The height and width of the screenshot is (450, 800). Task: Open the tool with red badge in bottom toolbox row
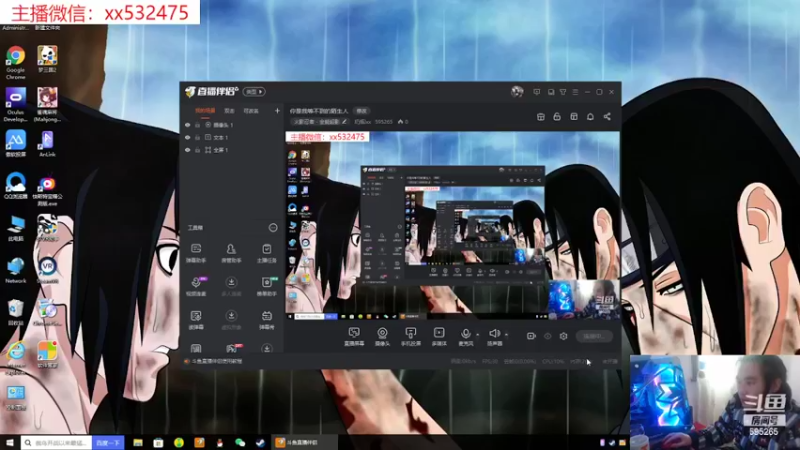pos(232,348)
